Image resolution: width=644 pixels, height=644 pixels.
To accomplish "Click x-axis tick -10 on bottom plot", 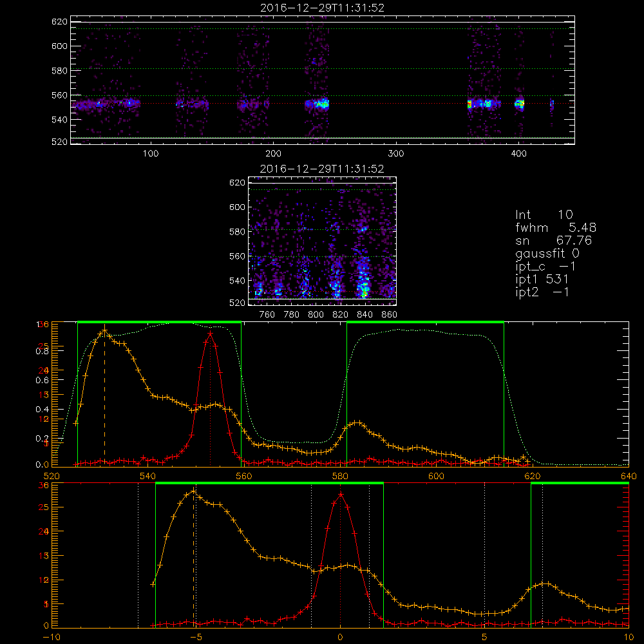I will tap(52, 637).
